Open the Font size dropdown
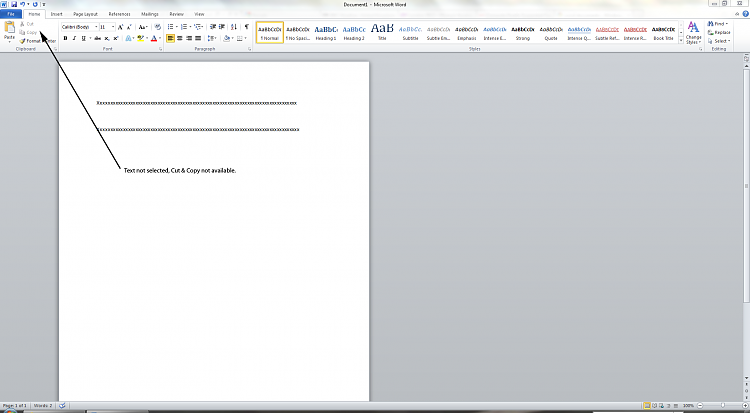The width and height of the screenshot is (750, 413). [113, 27]
